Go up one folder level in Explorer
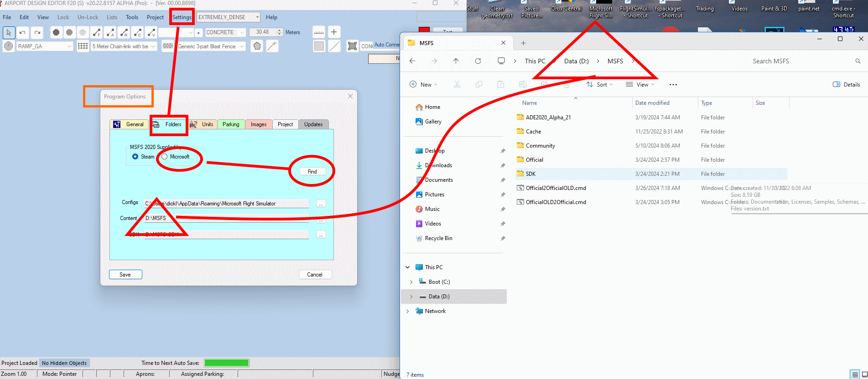This screenshot has height=379, width=868. tap(456, 61)
